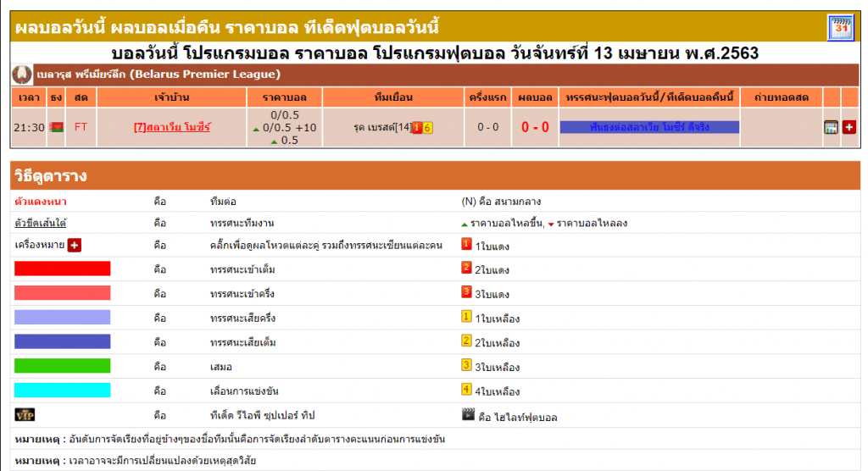Click the VIP badge in the legend
This screenshot has height=471, width=868.
tap(25, 414)
